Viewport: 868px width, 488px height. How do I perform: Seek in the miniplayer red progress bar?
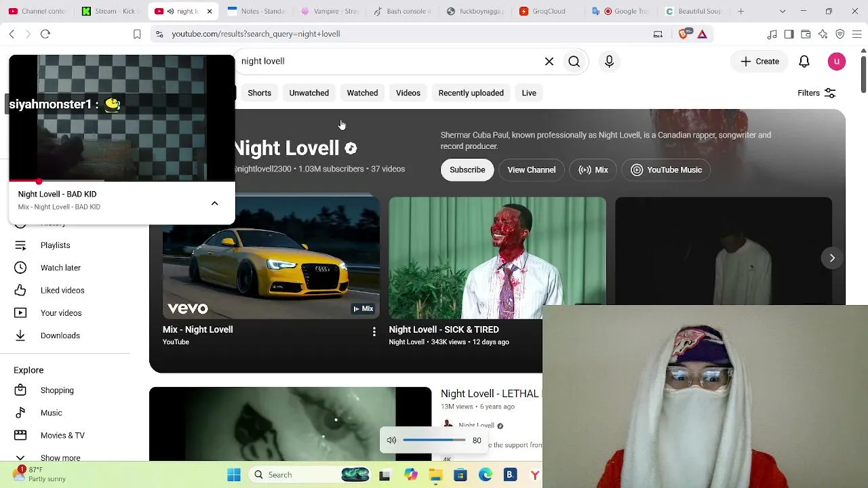[122, 181]
